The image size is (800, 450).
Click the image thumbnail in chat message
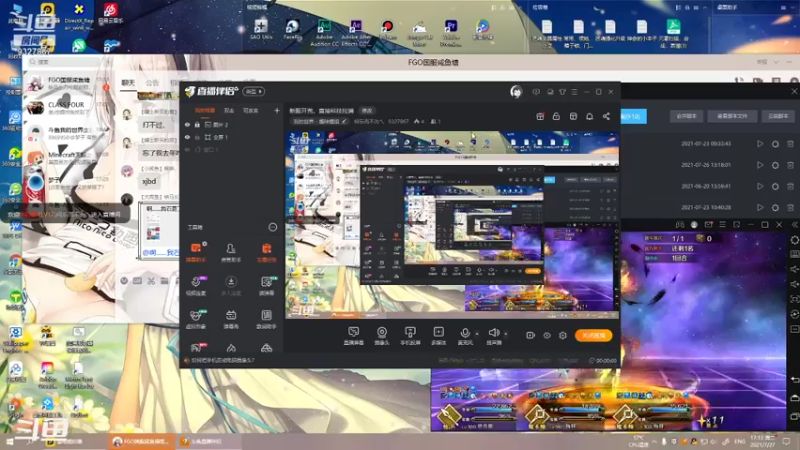click(x=154, y=229)
